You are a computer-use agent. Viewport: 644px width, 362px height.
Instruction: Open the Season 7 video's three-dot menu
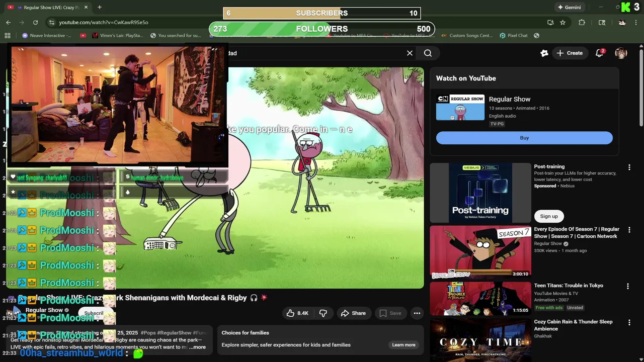(x=629, y=230)
